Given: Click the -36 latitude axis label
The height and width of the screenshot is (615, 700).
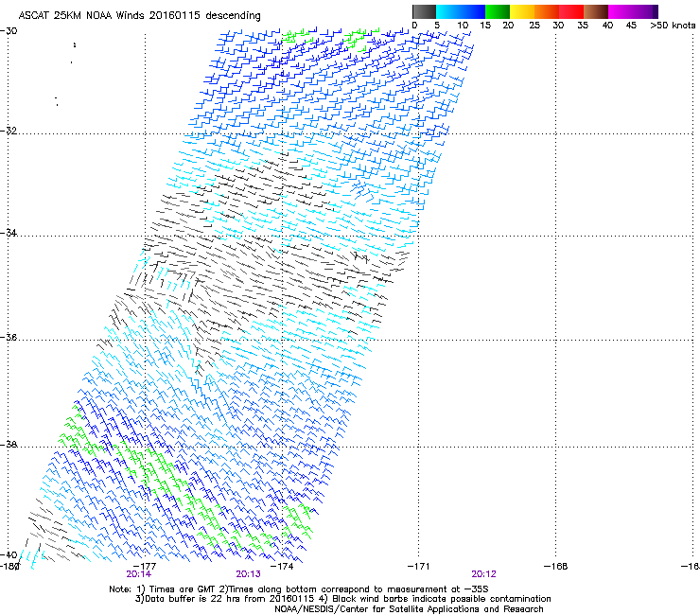Looking at the screenshot, I should click(9, 337).
